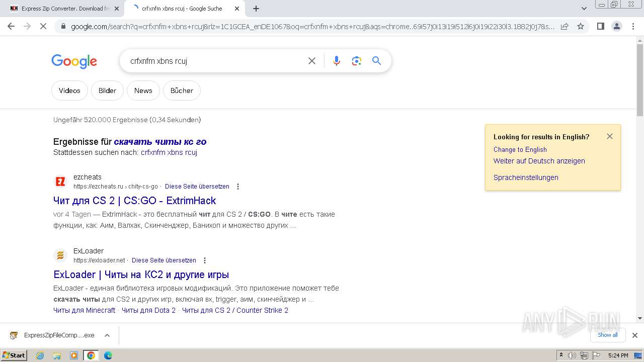Screen dimensions: 644x362
Task: Open media player from taskbar
Action: (74, 355)
